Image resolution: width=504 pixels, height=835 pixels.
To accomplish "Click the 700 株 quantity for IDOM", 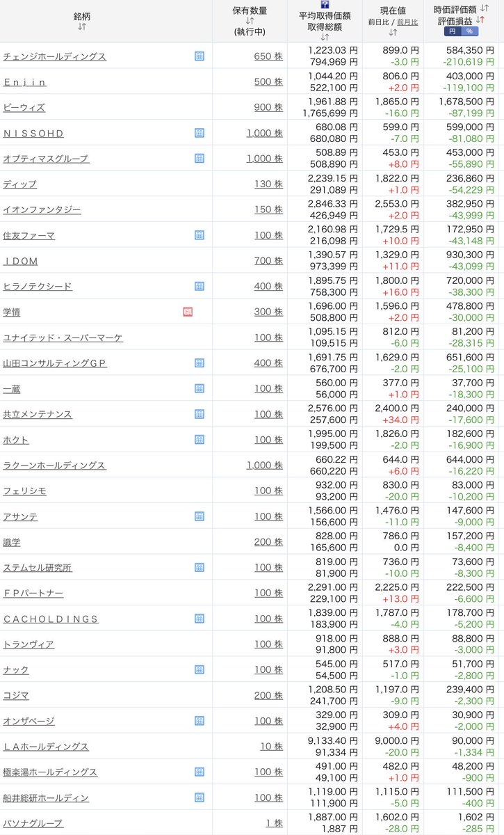I will point(268,261).
